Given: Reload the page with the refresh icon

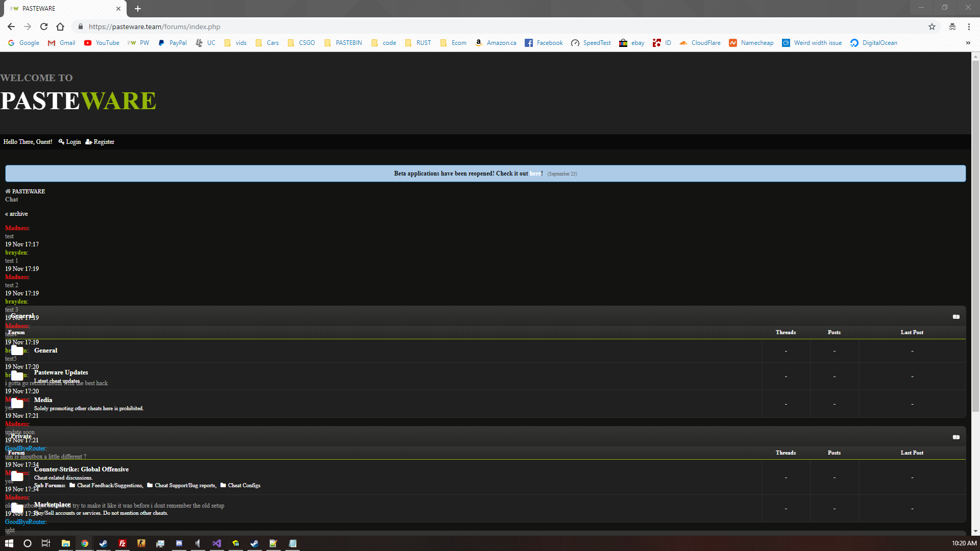Looking at the screenshot, I should tap(44, 27).
